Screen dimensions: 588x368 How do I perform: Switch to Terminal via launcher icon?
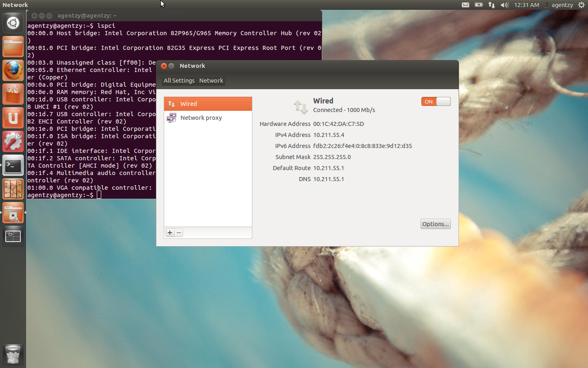(x=13, y=165)
